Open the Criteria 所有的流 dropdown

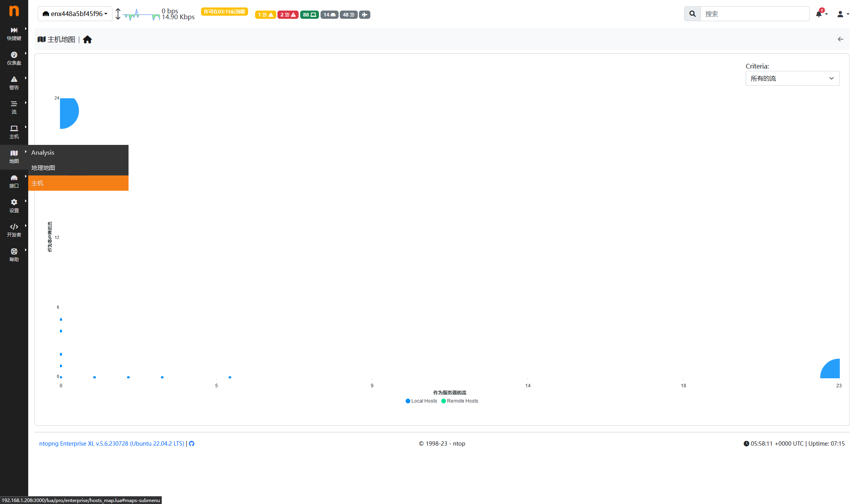792,78
